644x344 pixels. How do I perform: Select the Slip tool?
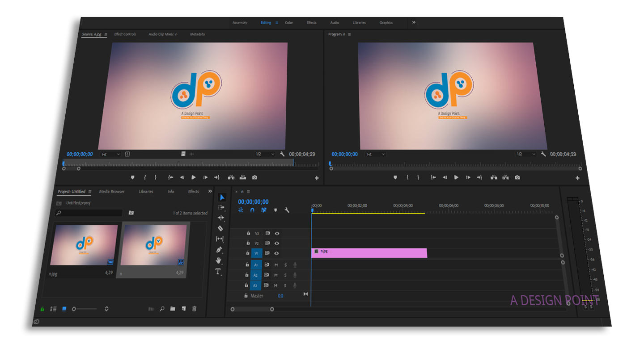(x=220, y=239)
